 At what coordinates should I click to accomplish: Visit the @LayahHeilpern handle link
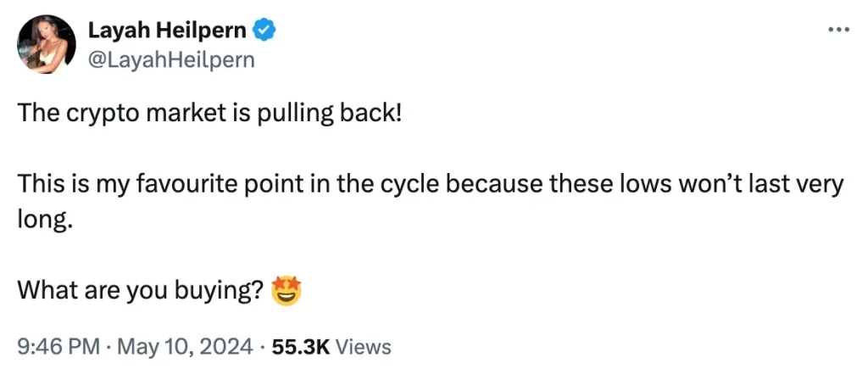(x=171, y=59)
